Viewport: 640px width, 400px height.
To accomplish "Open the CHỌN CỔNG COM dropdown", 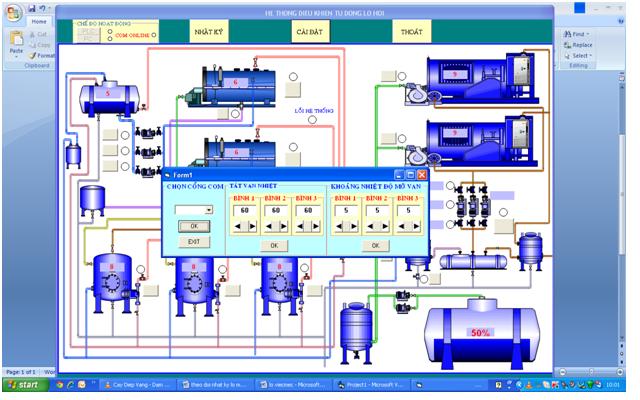I will point(208,210).
